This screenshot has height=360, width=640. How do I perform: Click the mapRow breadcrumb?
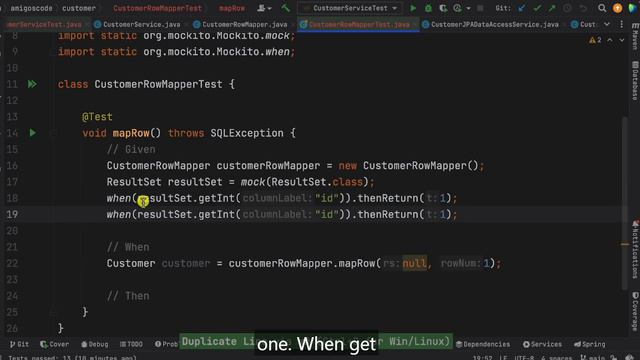tap(231, 8)
